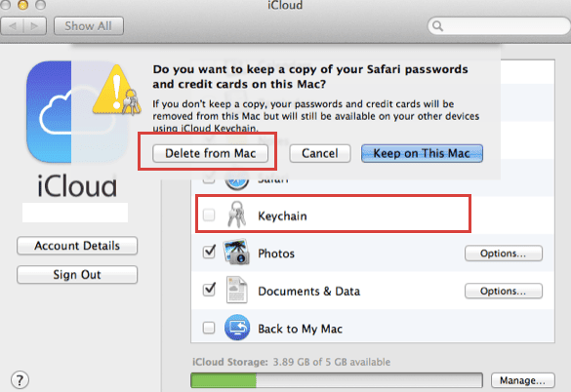Uncheck the Photos checkbox

point(209,252)
